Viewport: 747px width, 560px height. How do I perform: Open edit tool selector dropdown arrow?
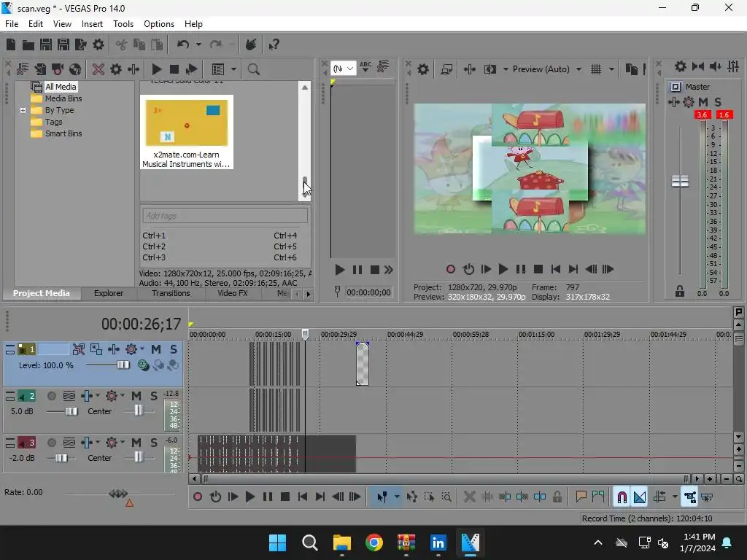pos(396,497)
